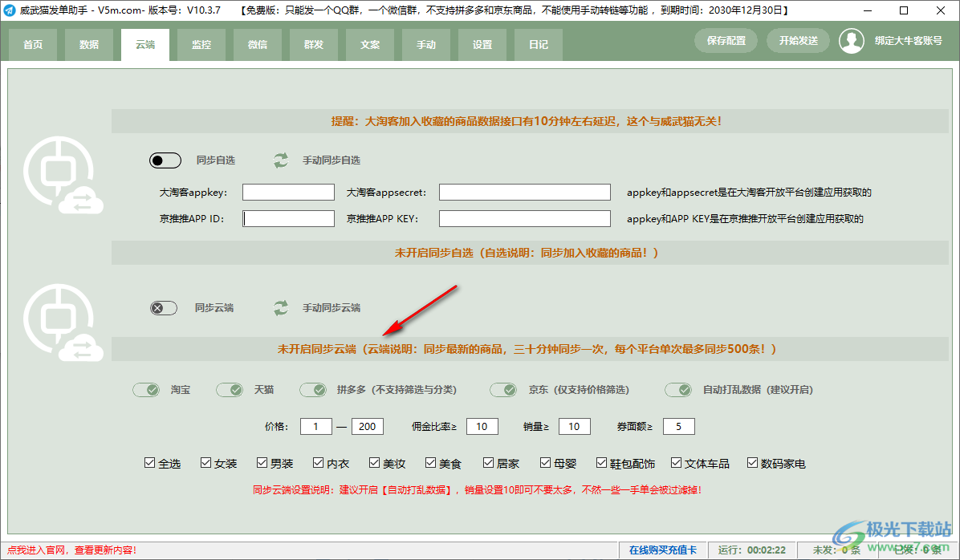This screenshot has width=960, height=560.
Task: Click the 销量 minimum field
Action: (574, 427)
